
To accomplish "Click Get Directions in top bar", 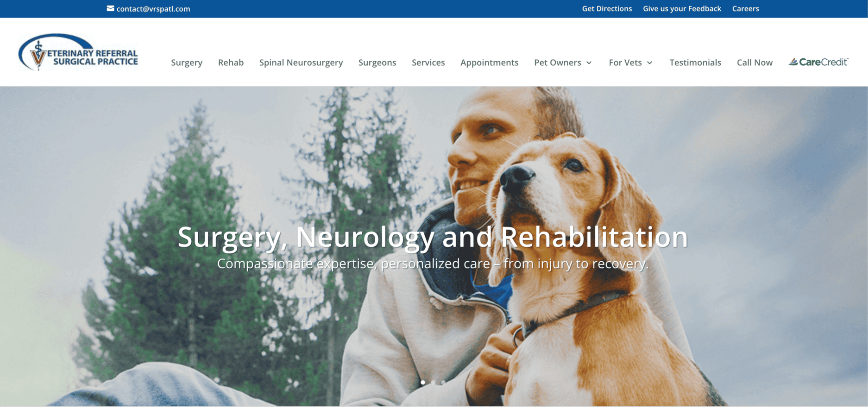I will [x=607, y=8].
